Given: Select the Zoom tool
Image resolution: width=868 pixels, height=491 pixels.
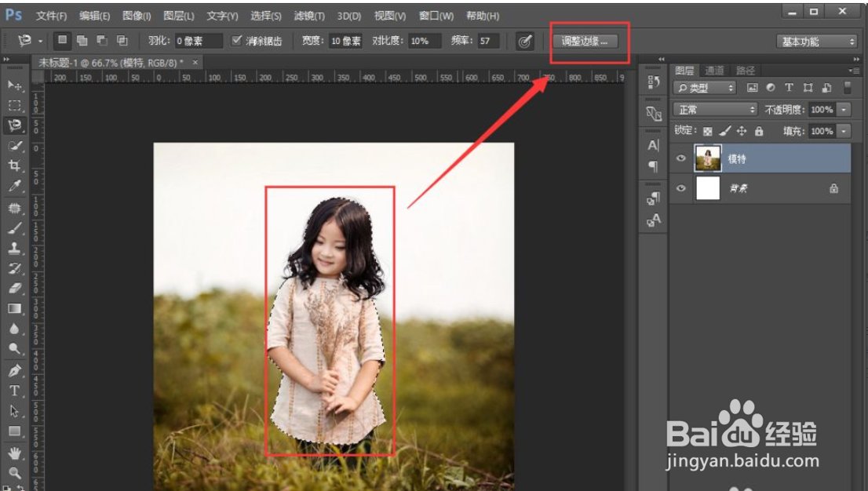Looking at the screenshot, I should coord(14,473).
